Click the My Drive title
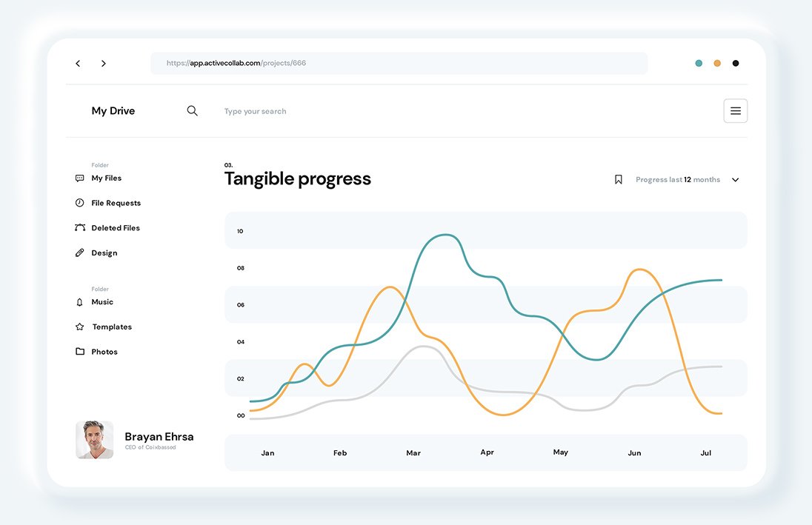The height and width of the screenshot is (525, 812). pos(113,111)
